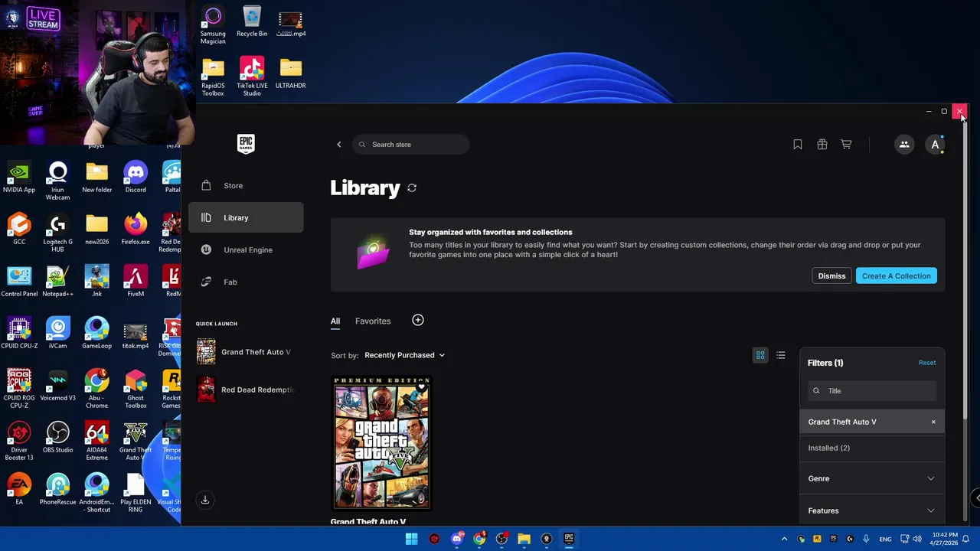Open the FiveM desktop shortcut
This screenshot has width=980, height=551.
coord(136,282)
